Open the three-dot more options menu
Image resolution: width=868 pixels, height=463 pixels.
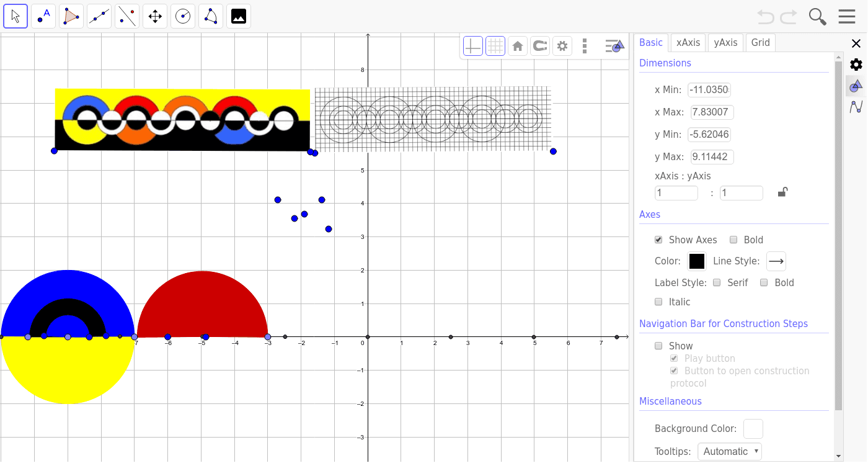(x=585, y=46)
